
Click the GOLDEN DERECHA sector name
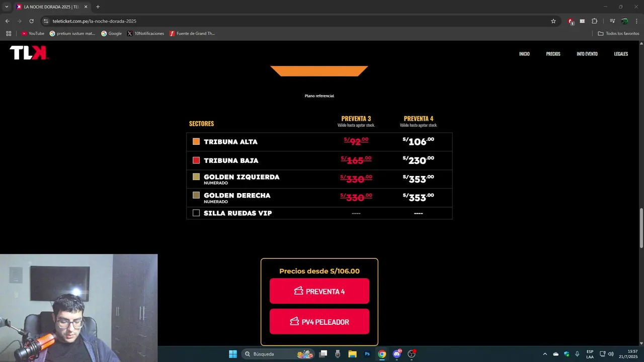237,195
